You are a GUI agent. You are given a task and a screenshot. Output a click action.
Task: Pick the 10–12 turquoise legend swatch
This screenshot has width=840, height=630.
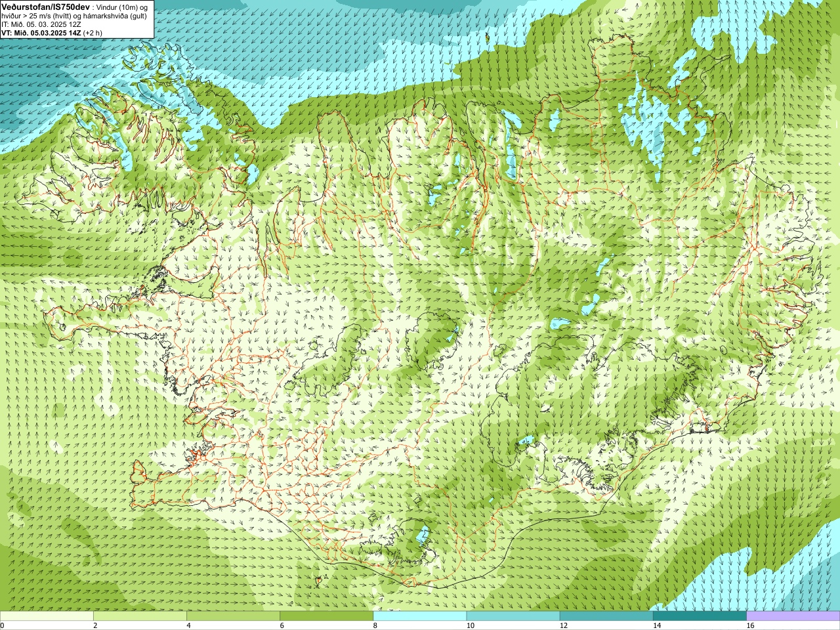coord(513,616)
